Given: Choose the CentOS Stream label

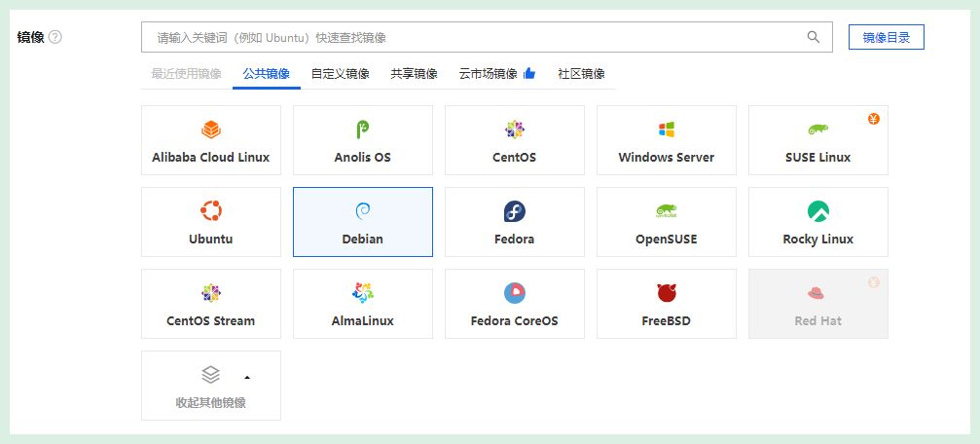Looking at the screenshot, I should pos(210,320).
